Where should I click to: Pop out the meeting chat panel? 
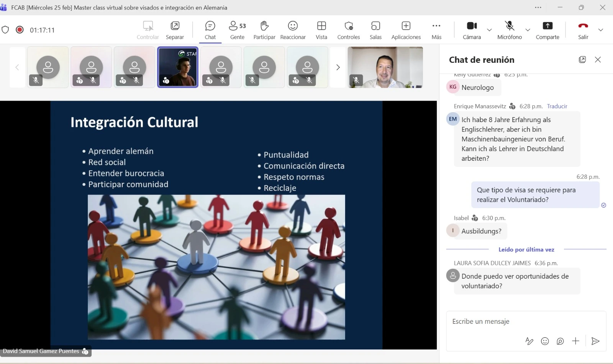point(582,60)
